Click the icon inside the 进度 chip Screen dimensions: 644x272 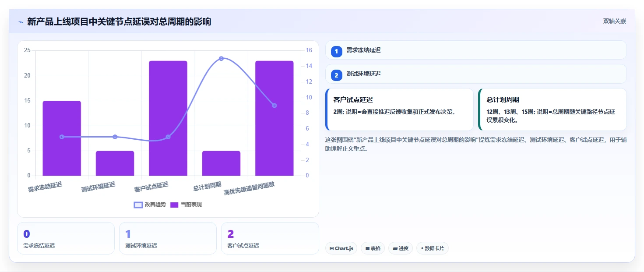pos(395,249)
